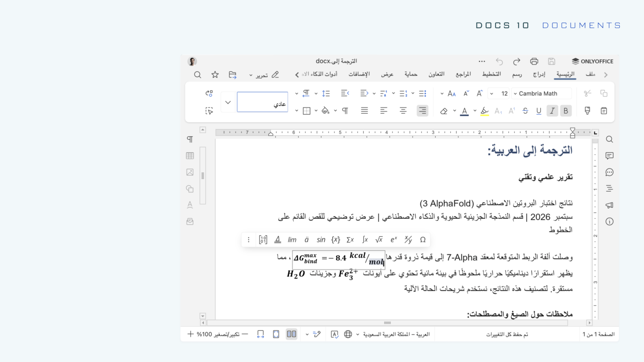Click the font color swatch letter A
The image size is (644, 362).
pos(464,111)
